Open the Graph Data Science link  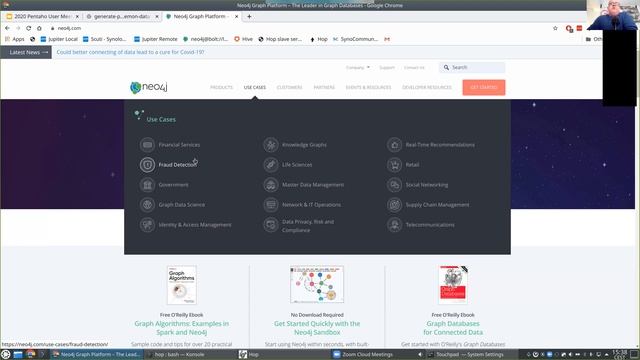182,204
